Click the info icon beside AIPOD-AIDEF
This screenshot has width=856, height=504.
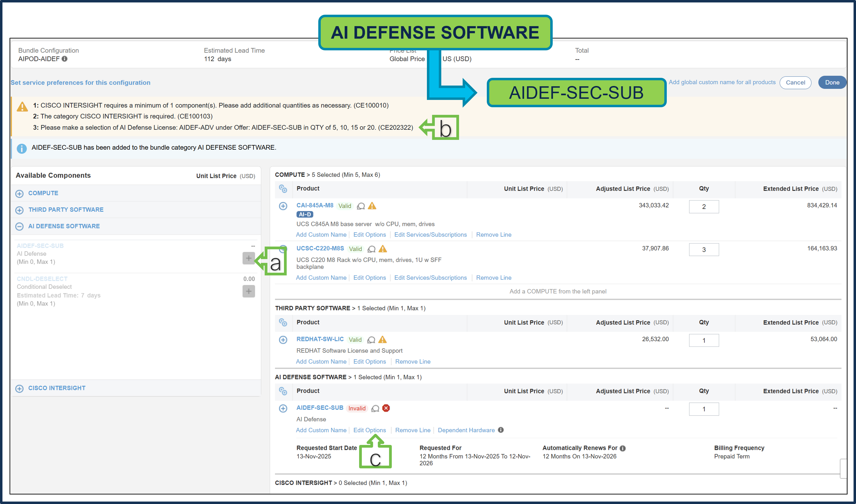point(65,59)
